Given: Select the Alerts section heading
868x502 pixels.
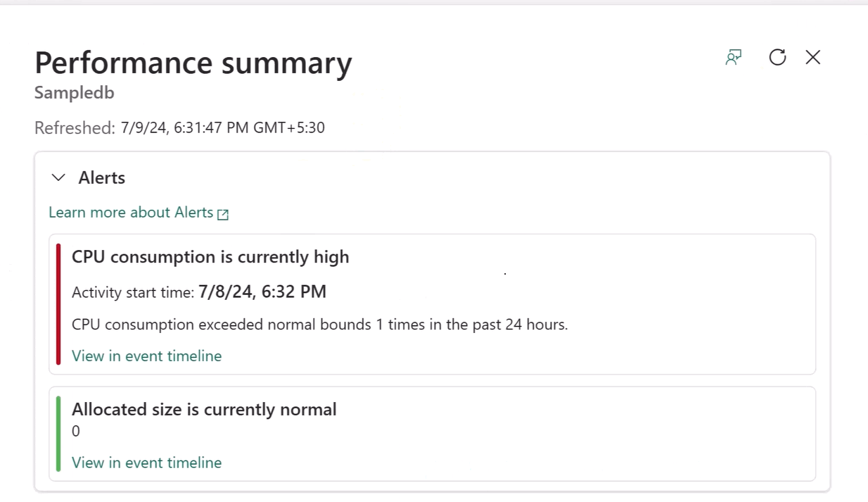Looking at the screenshot, I should point(102,177).
